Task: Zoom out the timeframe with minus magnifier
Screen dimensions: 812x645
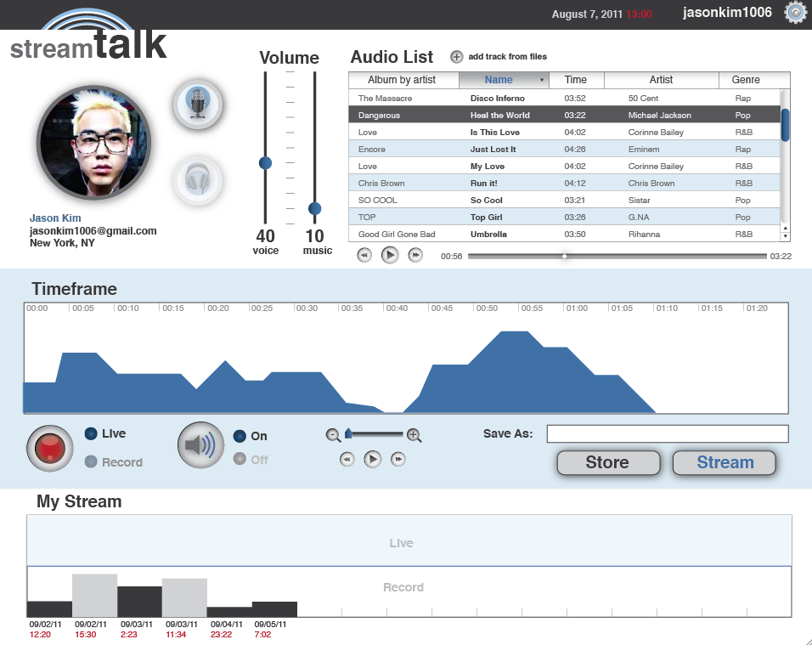Action: (x=333, y=435)
